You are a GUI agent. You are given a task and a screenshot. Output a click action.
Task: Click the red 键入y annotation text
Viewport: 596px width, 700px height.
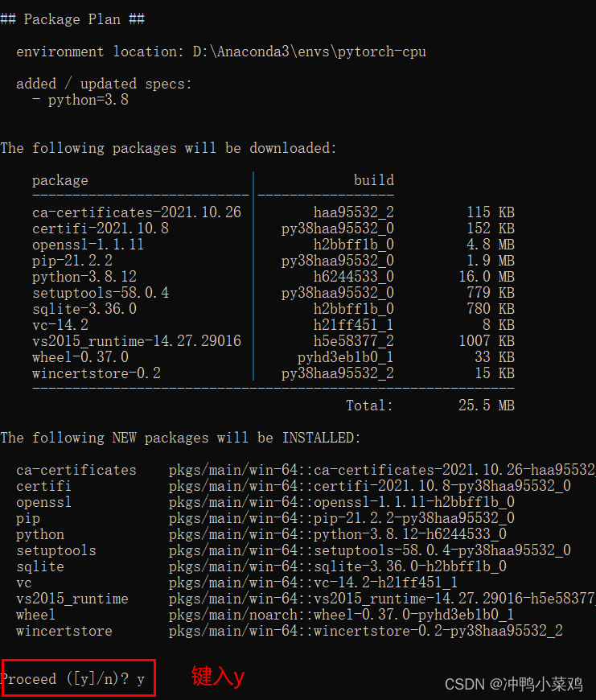pyautogui.click(x=218, y=677)
